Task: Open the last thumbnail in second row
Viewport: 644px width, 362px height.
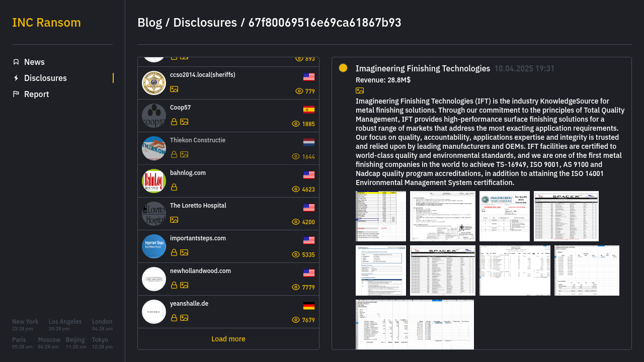Action: pos(587,270)
